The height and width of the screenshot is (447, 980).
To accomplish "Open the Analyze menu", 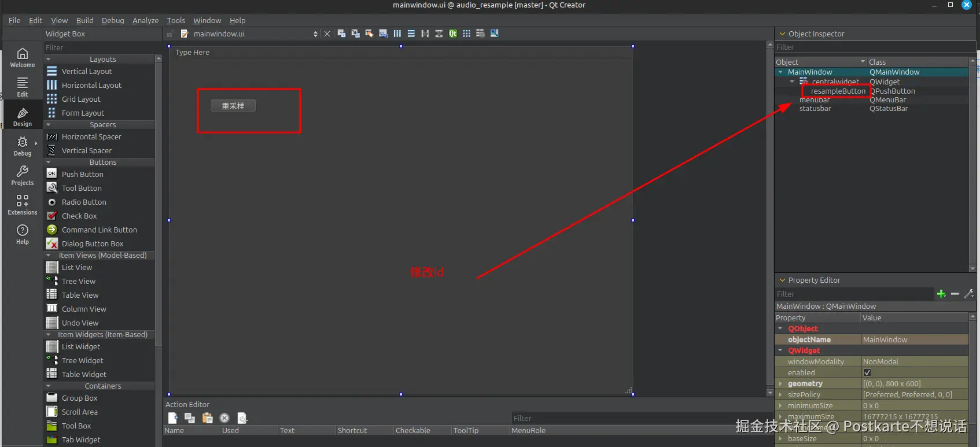I will (x=145, y=20).
